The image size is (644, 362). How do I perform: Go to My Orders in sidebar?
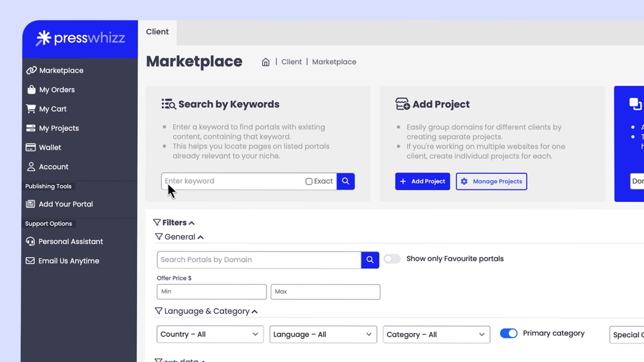coord(51,89)
